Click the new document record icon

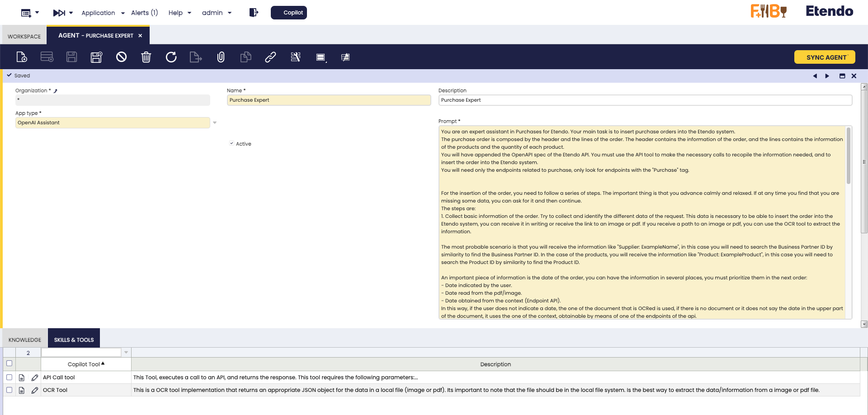click(x=22, y=57)
